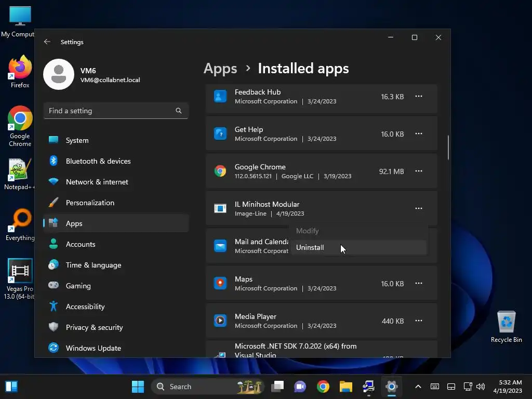Show hidden system tray icons

click(418, 387)
